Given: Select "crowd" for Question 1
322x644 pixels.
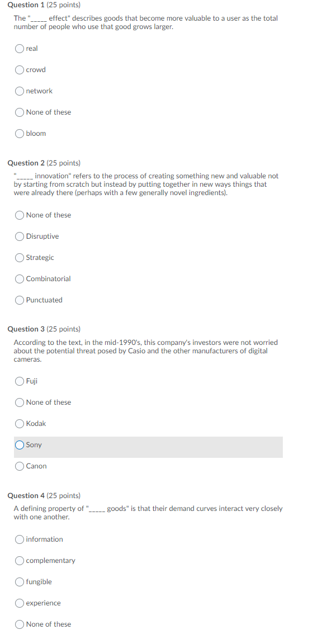Looking at the screenshot, I should click(x=19, y=69).
